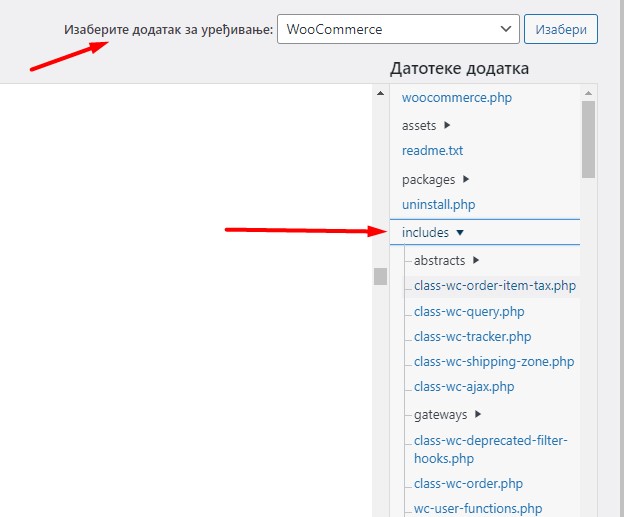Select class-wc-order-item-tax.php file
This screenshot has height=517, width=624.
point(494,286)
